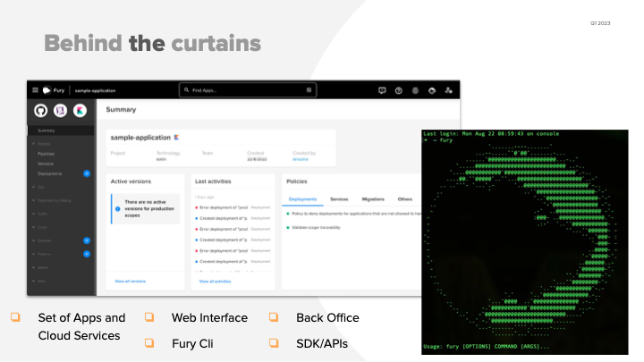Expand the Admin section in sidebar
This screenshot has height=362, width=644.
[40, 267]
